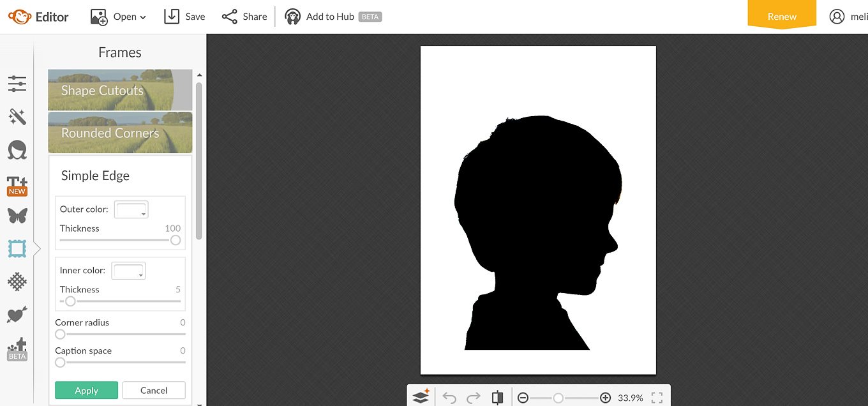Screen dimensions: 868x406
Task: Toggle fullscreen canvas view
Action: [x=657, y=398]
